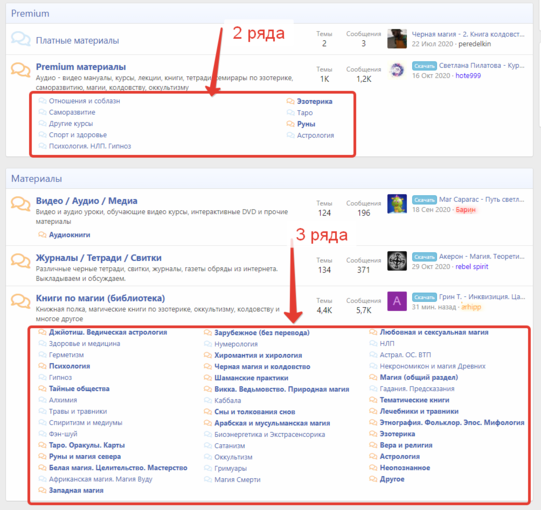The image size is (541, 510).
Task: Open the Аудиокниги subforum
Action: coord(69,235)
